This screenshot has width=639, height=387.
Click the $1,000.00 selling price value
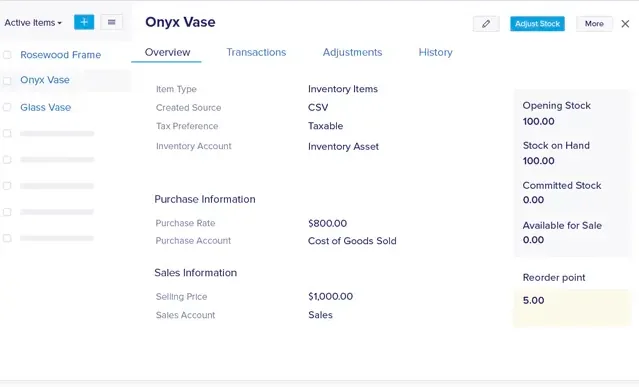pyautogui.click(x=330, y=296)
